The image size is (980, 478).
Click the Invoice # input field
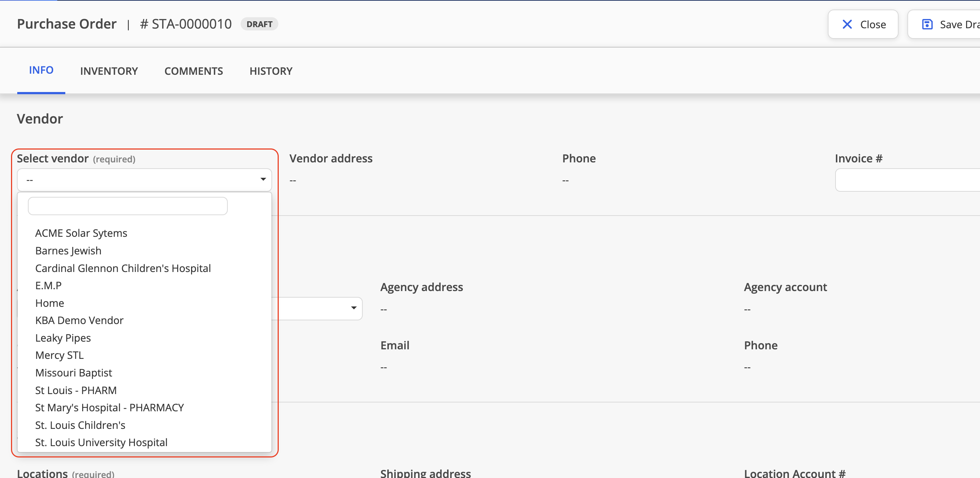click(x=907, y=180)
